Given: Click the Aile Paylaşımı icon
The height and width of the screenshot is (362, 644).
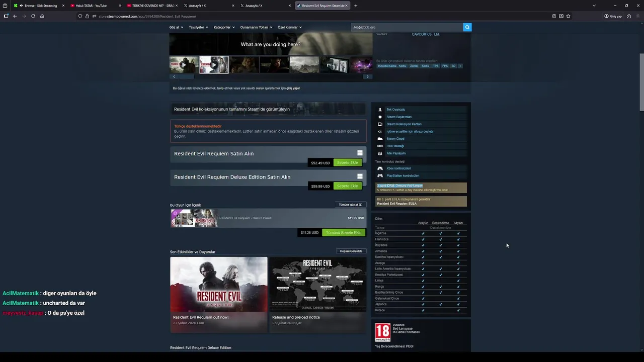Looking at the screenshot, I should 380,153.
